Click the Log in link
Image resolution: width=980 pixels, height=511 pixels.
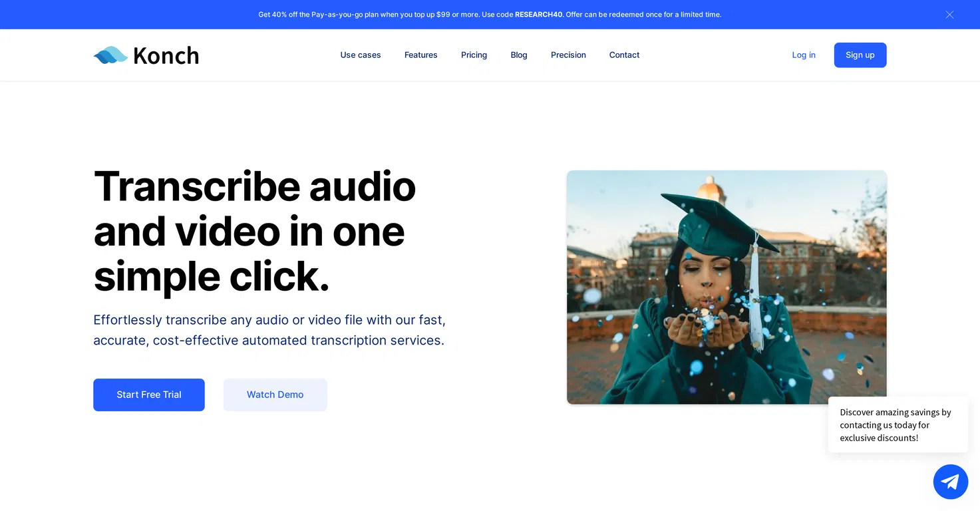pyautogui.click(x=804, y=55)
